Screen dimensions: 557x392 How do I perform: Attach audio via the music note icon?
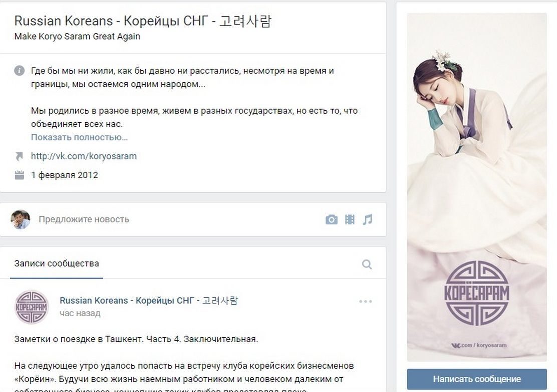(x=367, y=219)
